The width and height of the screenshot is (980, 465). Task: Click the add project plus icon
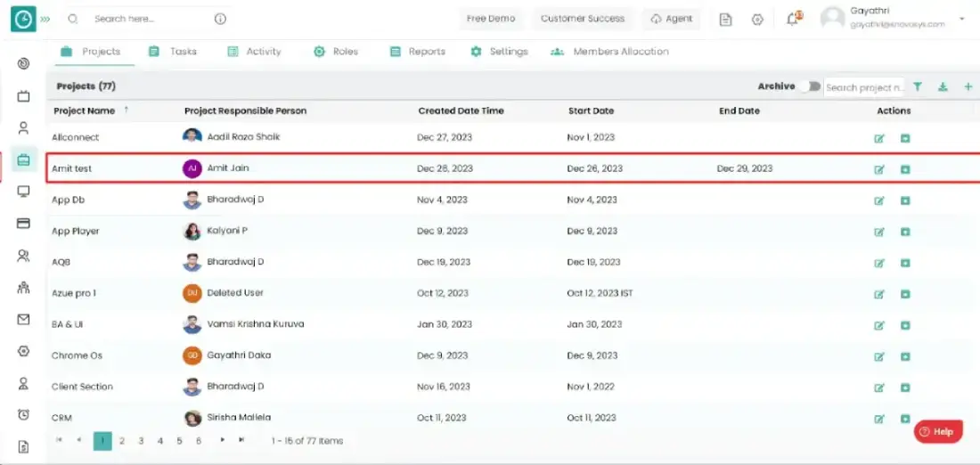[968, 87]
